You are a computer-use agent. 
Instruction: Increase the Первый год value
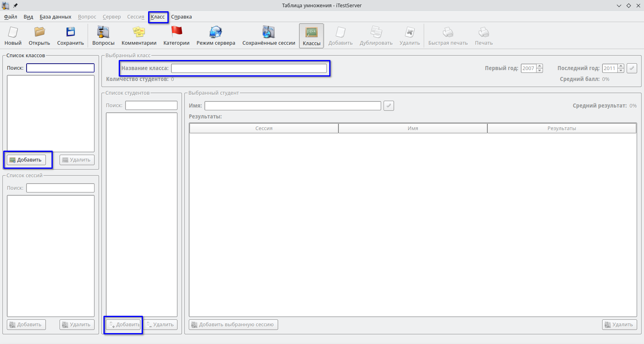tap(540, 66)
